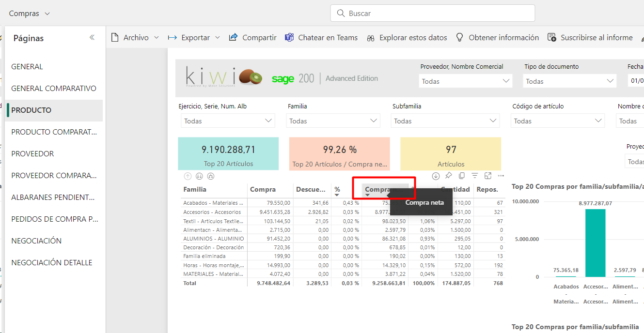This screenshot has height=333, width=644.
Task: Click the binoculars explore icon
Action: point(371,38)
